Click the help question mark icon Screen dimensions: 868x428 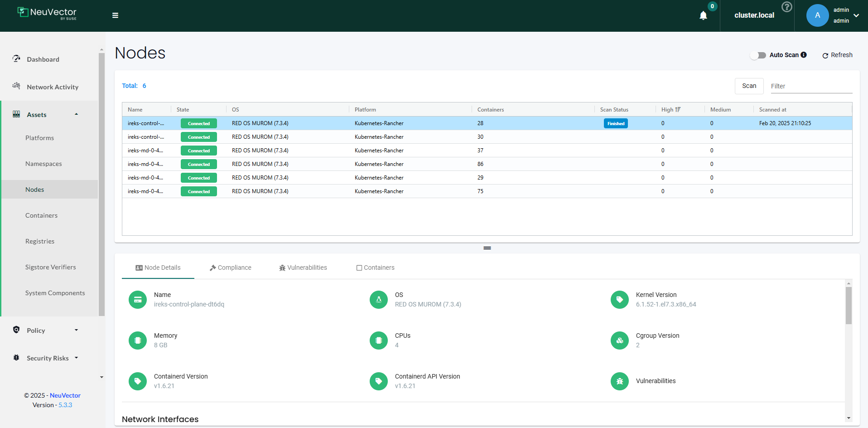787,7
